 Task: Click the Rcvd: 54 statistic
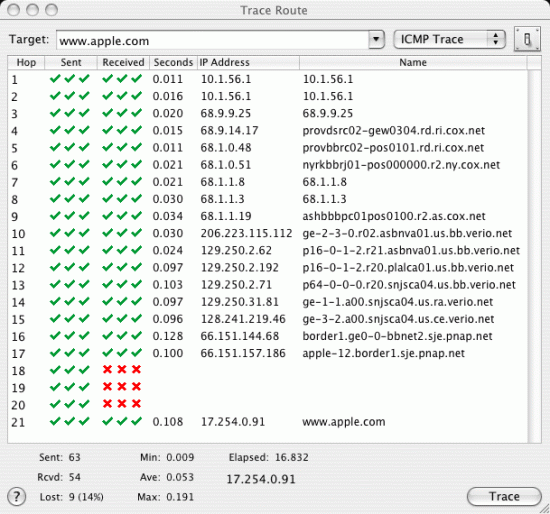point(59,477)
